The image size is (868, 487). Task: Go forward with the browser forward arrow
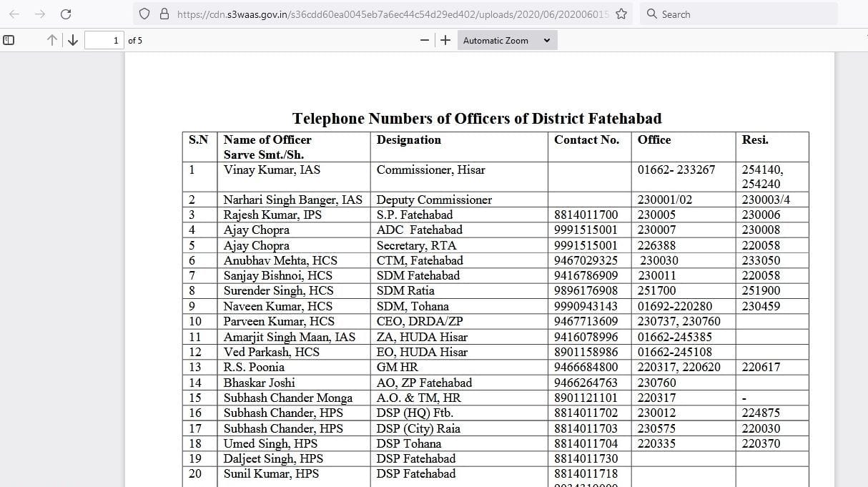(40, 14)
